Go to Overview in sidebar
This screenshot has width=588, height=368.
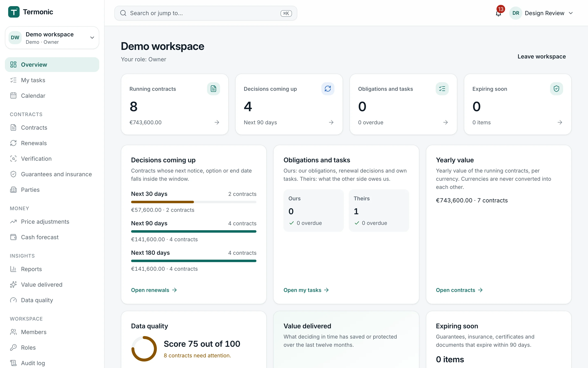point(52,64)
